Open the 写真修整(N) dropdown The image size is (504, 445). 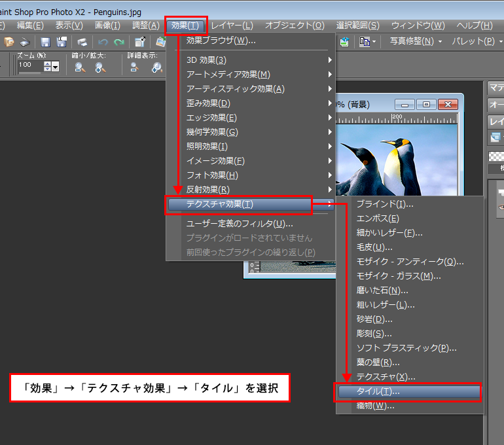pos(416,41)
